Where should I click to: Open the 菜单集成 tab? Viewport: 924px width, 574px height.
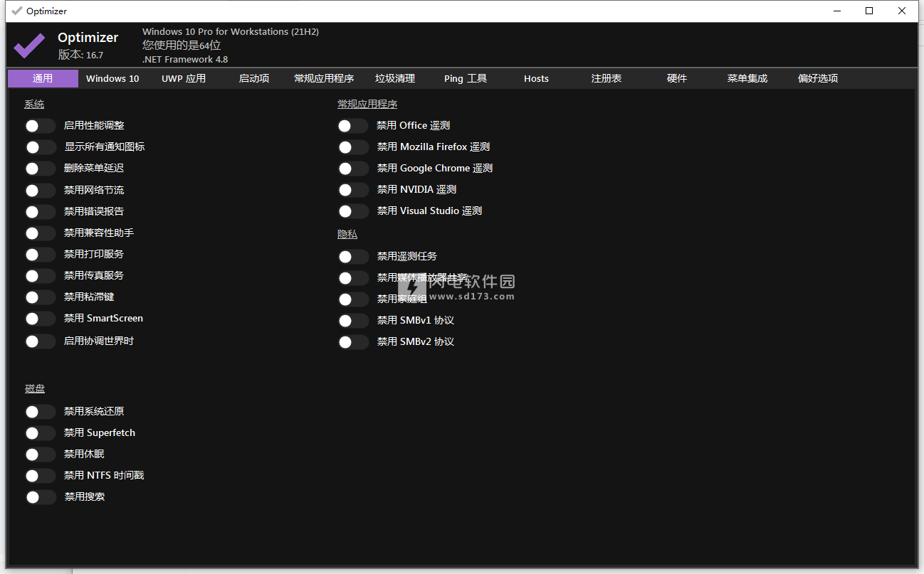coord(747,78)
